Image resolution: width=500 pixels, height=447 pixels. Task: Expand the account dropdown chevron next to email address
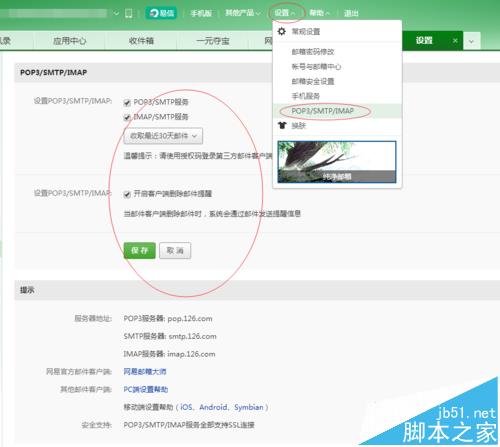pyautogui.click(x=116, y=14)
